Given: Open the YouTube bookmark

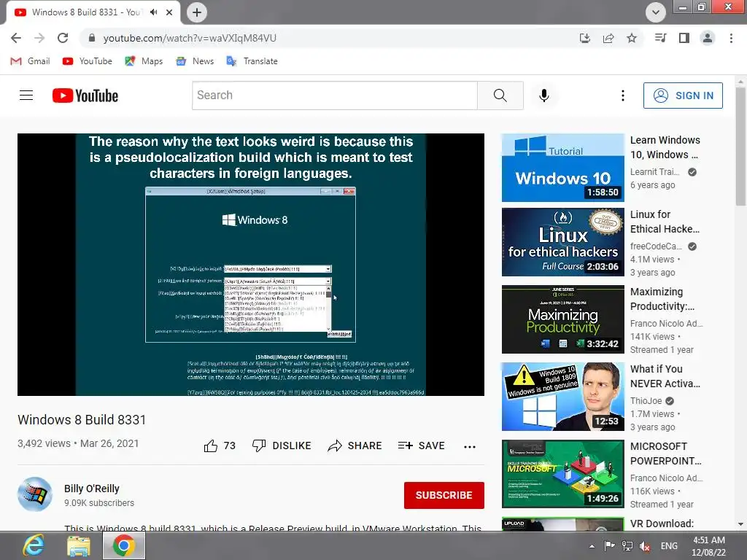Looking at the screenshot, I should (88, 61).
